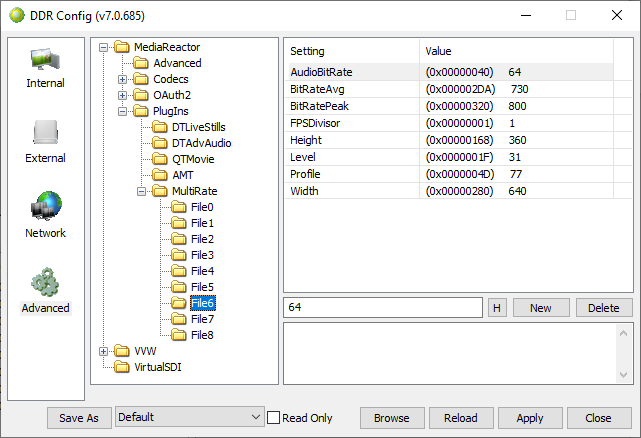Open the Internal settings section icon
The height and width of the screenshot is (438, 641).
(x=45, y=60)
